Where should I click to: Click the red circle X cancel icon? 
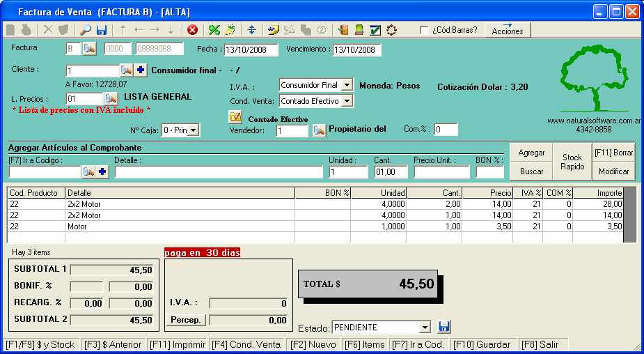click(192, 29)
